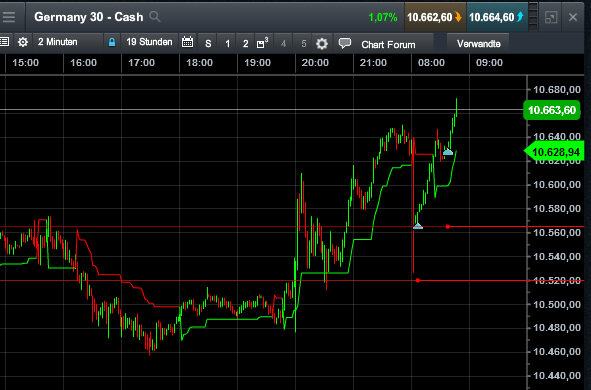This screenshot has height=390, width=591.
Task: Click the 10.580,00 price axis label
Action: click(x=557, y=208)
